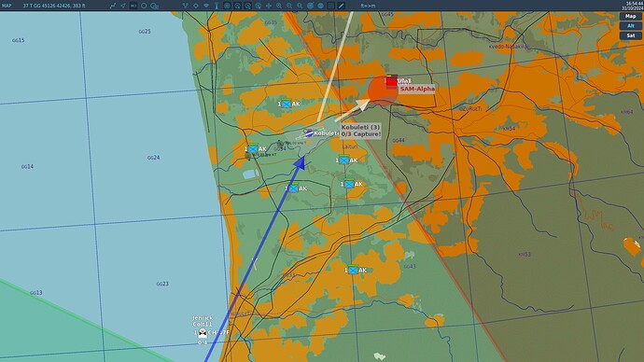Click the tower beacon toolbar icon

[x=217, y=6]
